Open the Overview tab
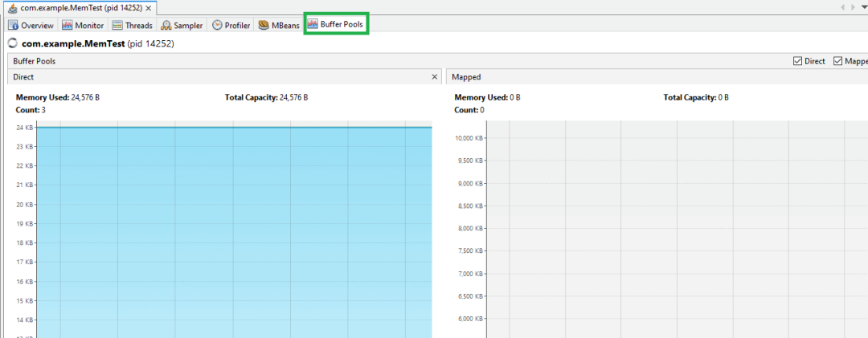The width and height of the screenshot is (868, 338). (x=31, y=26)
